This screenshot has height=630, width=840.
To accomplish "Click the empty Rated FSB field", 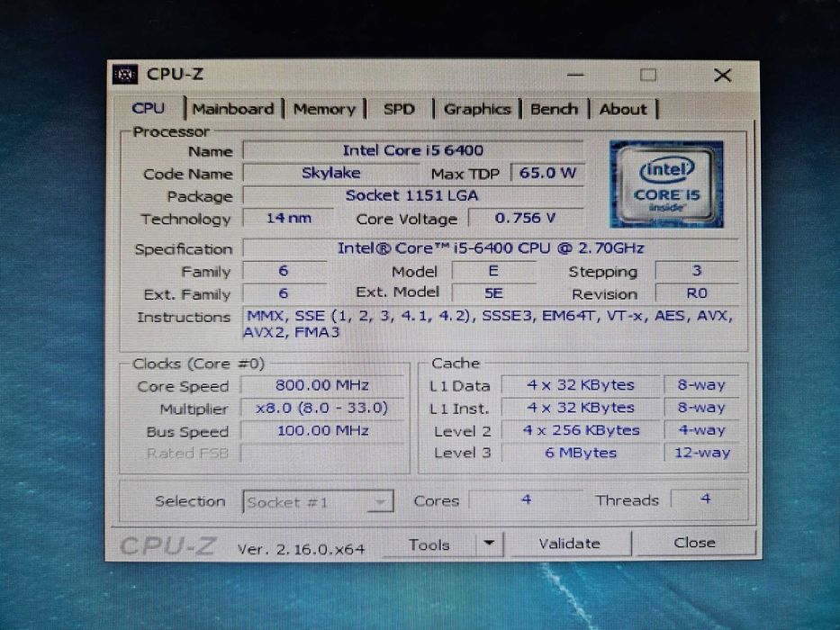I will point(322,454).
